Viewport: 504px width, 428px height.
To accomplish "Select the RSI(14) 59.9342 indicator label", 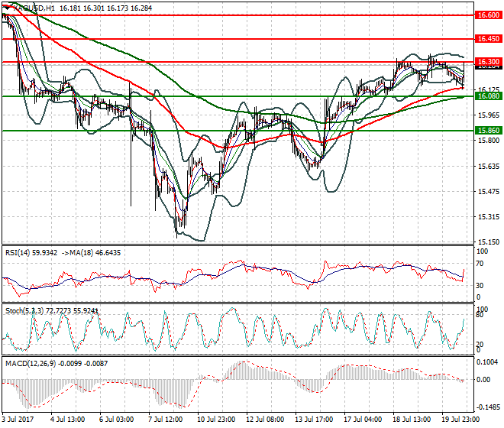I will 31,253.
